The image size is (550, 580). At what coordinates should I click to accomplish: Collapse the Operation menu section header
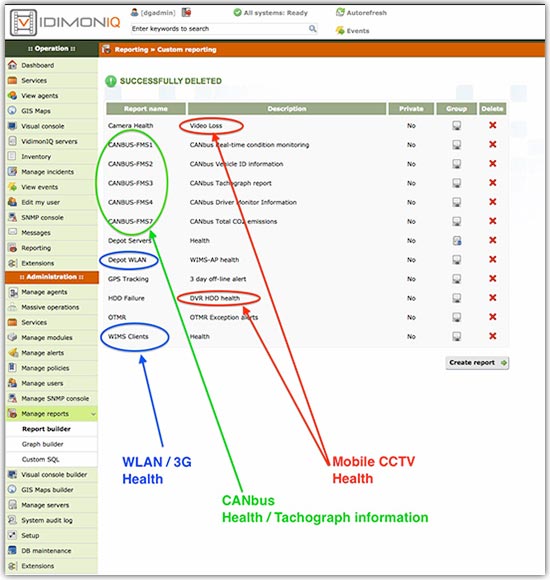point(52,48)
